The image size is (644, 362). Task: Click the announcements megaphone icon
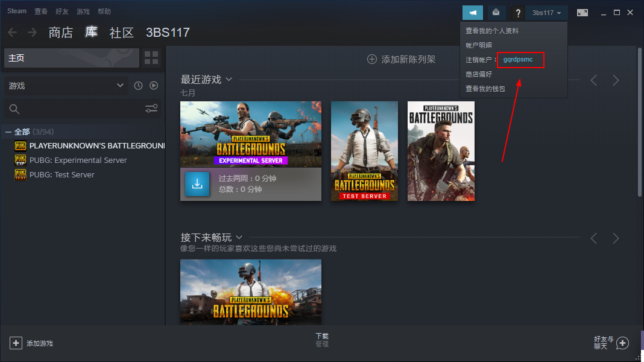(473, 13)
